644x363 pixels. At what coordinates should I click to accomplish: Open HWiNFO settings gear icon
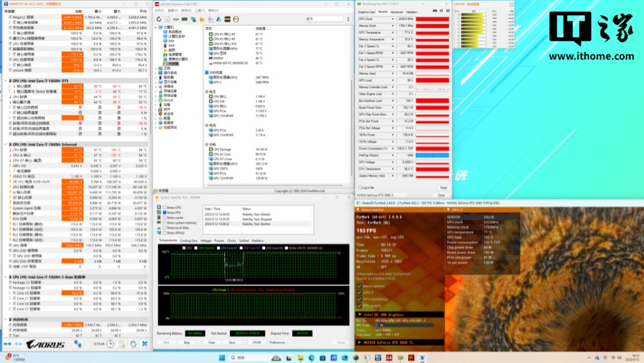[x=133, y=344]
